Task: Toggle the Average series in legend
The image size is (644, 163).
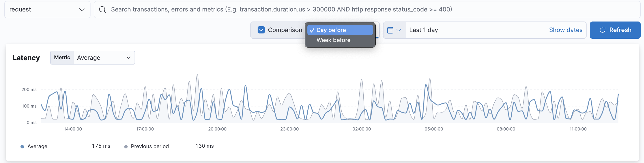Action: (37, 147)
